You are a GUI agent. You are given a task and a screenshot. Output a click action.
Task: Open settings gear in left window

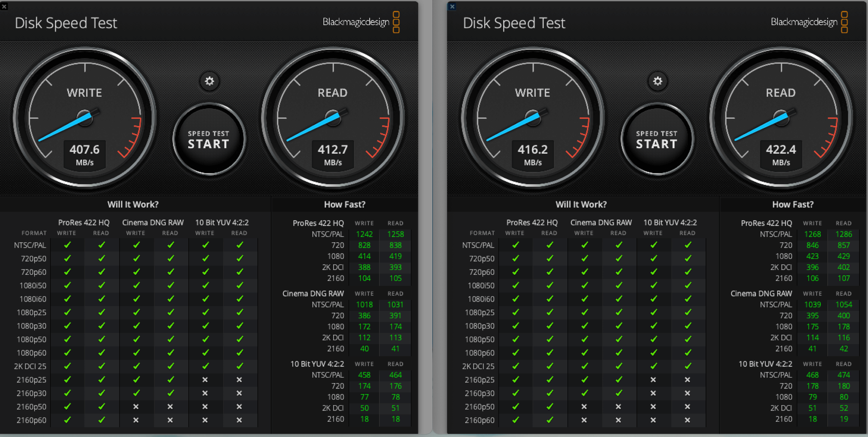[x=209, y=81]
